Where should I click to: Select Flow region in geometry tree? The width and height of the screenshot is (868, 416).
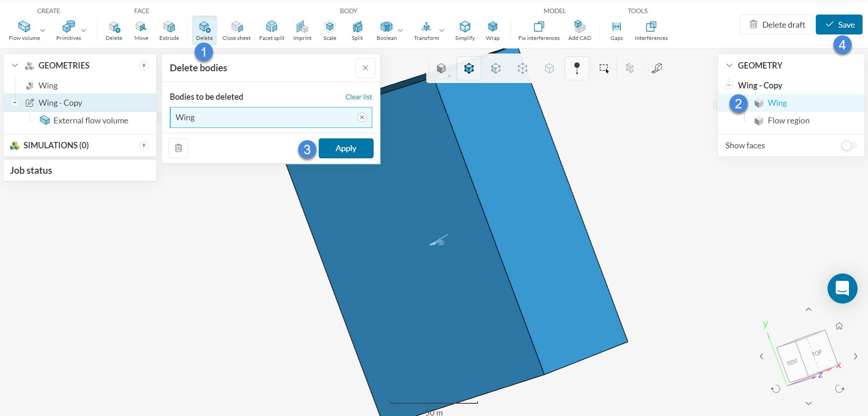(x=788, y=121)
